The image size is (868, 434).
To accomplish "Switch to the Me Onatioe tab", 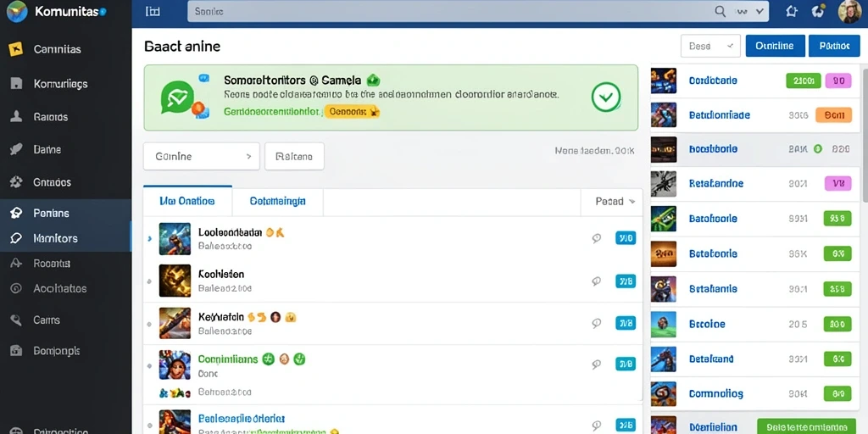I will coord(187,201).
